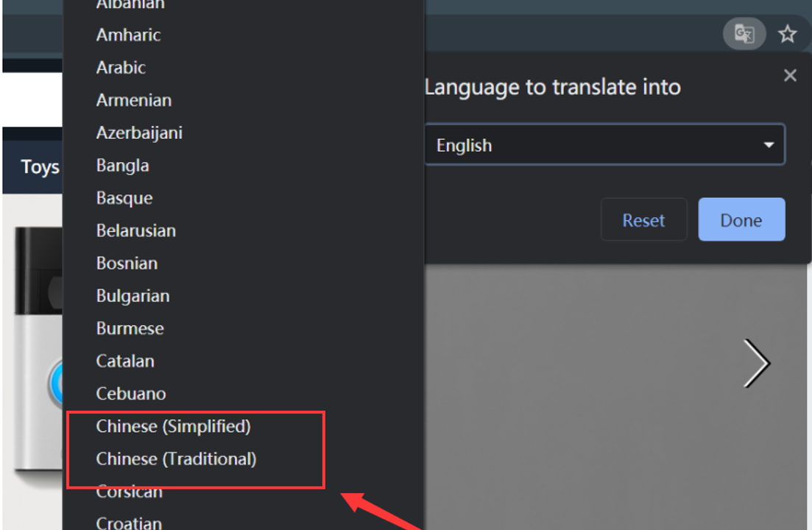The image size is (812, 530).
Task: Open the Toys navigation tab
Action: point(38,167)
